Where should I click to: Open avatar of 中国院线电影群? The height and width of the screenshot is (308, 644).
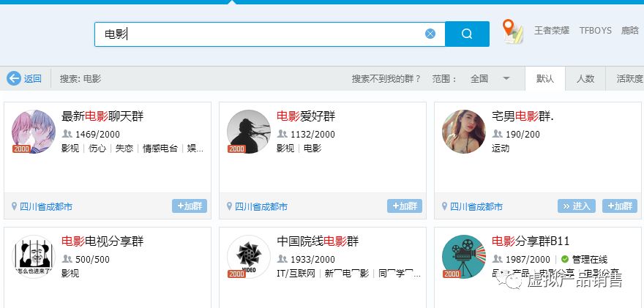(x=249, y=257)
